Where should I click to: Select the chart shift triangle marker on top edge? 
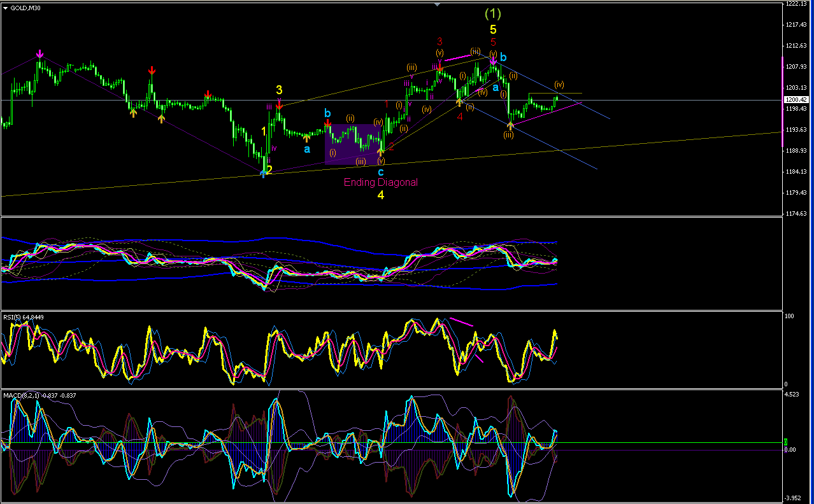tap(437, 4)
